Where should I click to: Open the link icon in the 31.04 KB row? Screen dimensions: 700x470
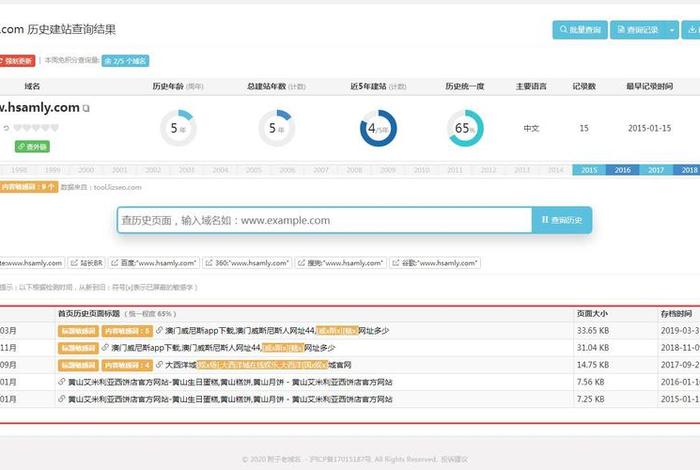pyautogui.click(x=105, y=348)
